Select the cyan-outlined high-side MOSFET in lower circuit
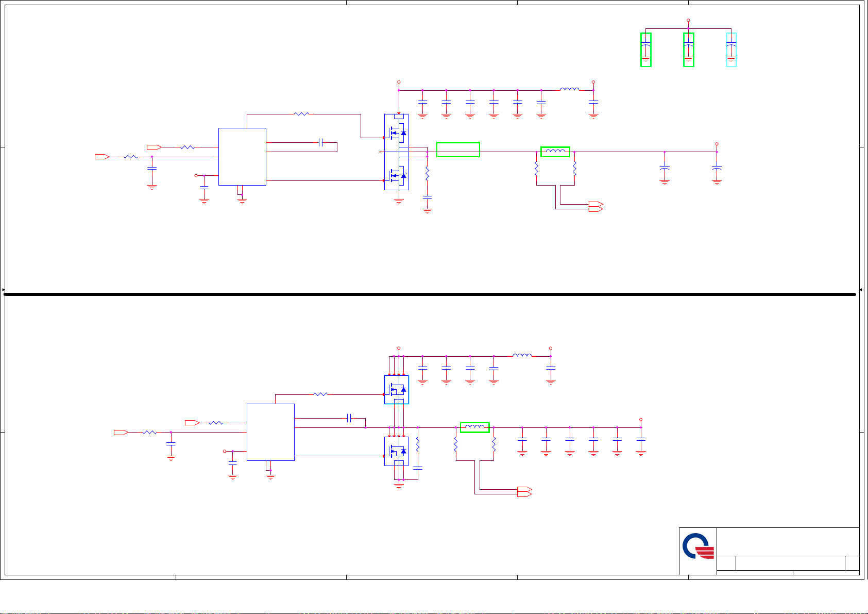 [x=396, y=390]
